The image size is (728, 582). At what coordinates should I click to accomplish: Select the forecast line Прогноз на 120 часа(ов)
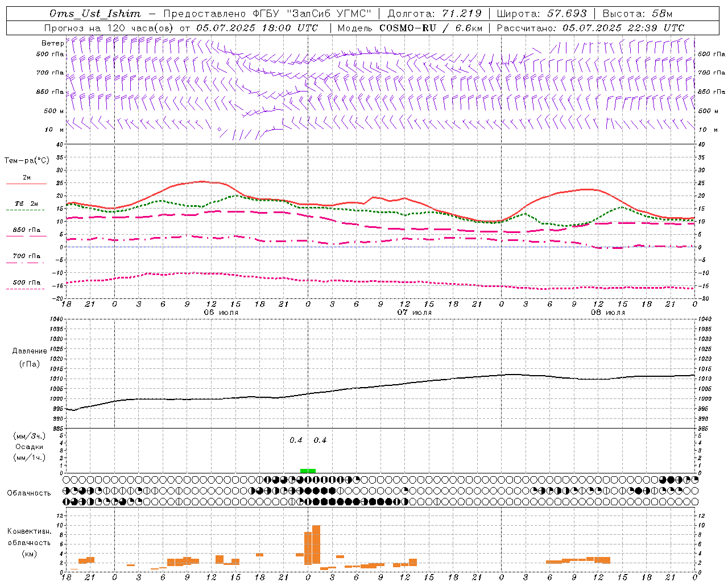point(109,28)
